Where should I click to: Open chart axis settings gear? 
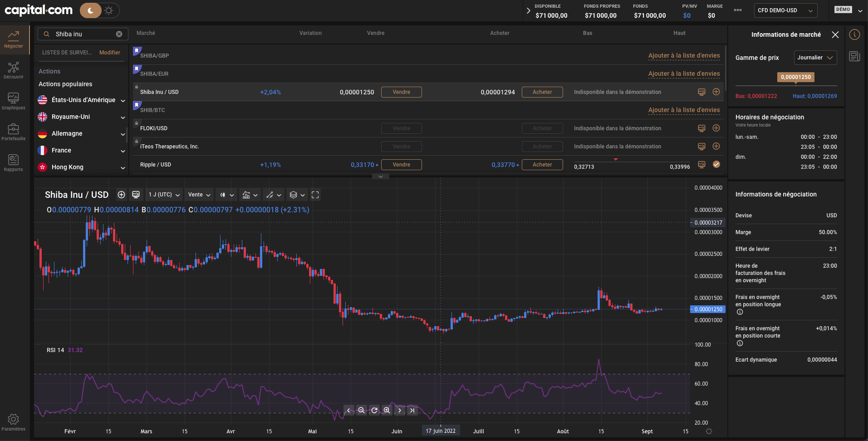(709, 431)
